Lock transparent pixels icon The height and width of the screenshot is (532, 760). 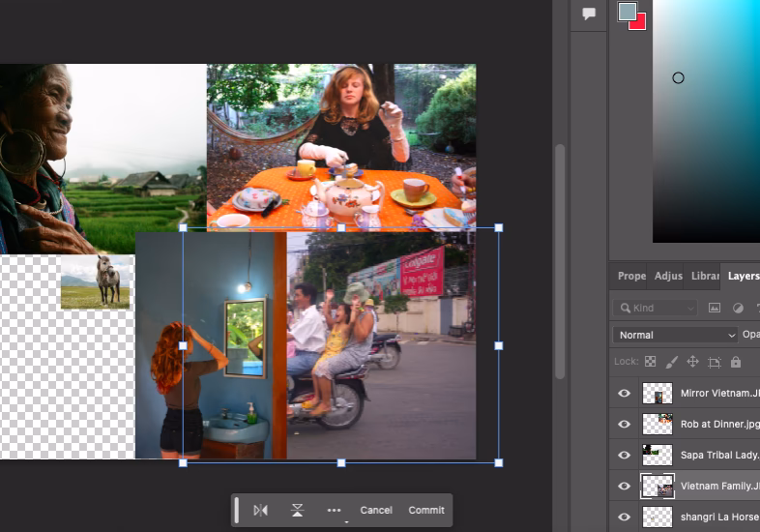click(650, 362)
